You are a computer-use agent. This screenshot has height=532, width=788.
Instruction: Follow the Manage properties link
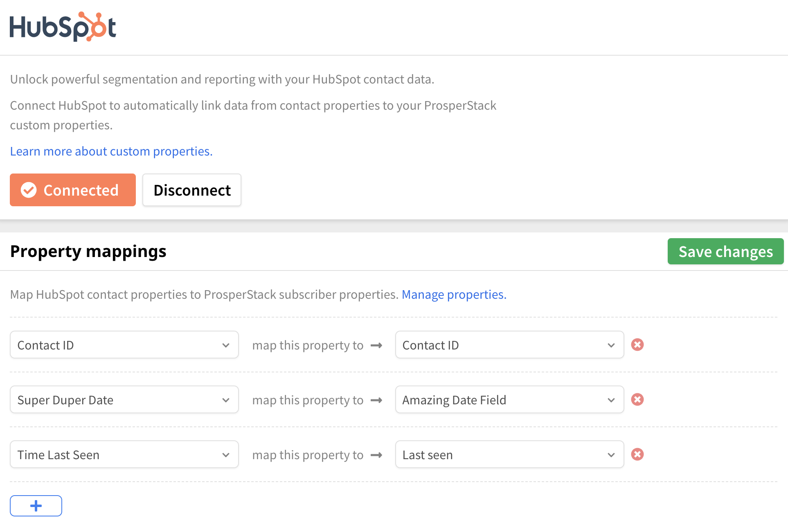(454, 295)
